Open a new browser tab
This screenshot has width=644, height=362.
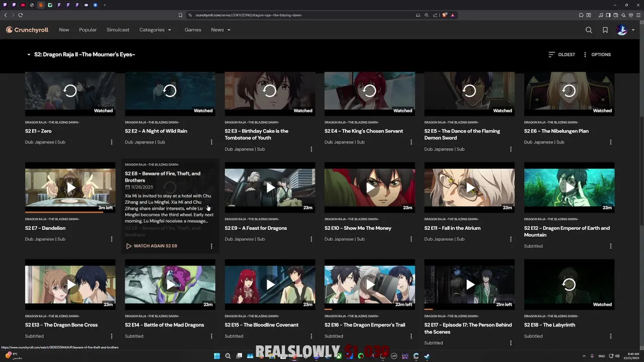[x=105, y=5]
